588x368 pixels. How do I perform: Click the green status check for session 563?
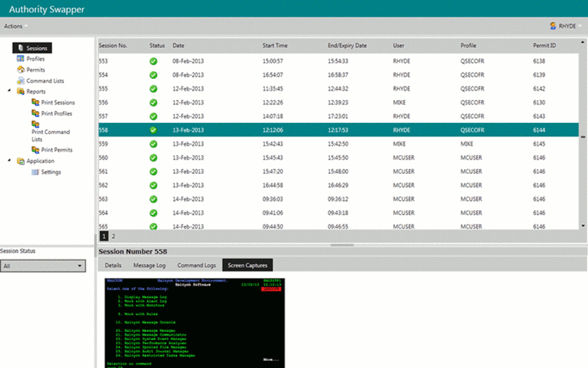pyautogui.click(x=154, y=199)
